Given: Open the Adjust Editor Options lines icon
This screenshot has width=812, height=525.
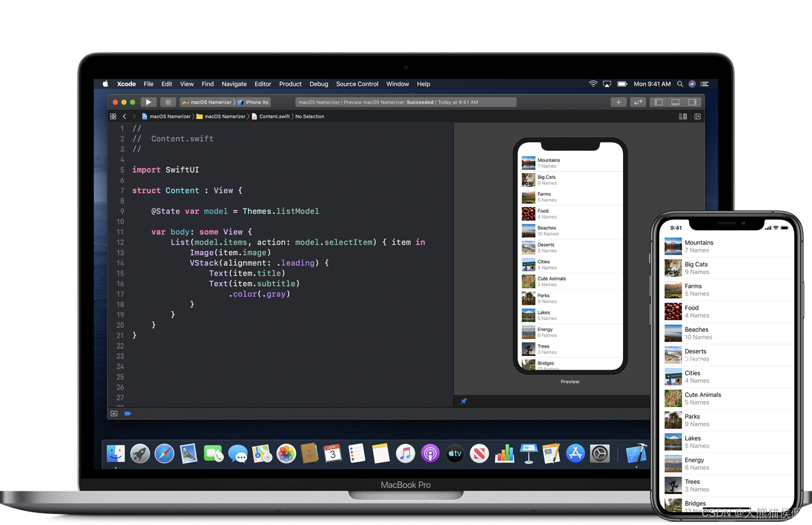Looking at the screenshot, I should 683,117.
